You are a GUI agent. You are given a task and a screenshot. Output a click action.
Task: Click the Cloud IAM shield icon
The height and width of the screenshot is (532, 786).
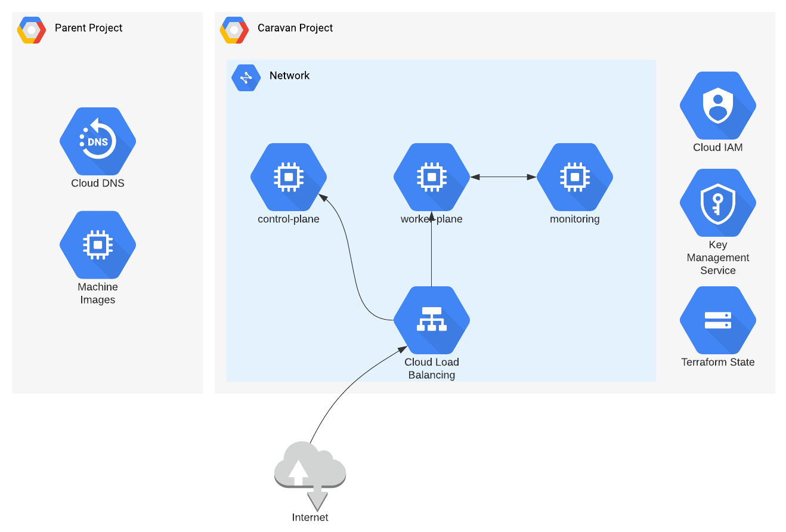point(718,106)
